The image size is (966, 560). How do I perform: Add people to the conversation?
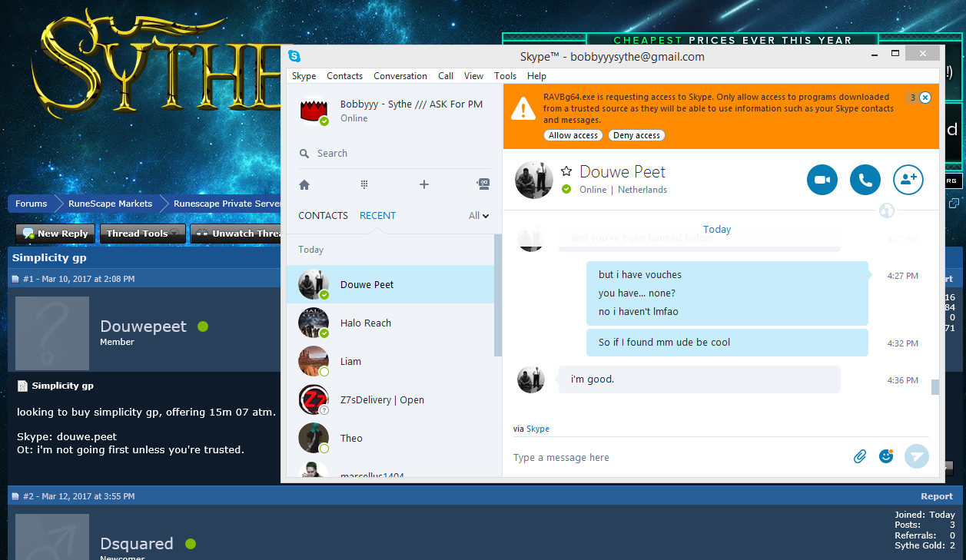click(908, 180)
